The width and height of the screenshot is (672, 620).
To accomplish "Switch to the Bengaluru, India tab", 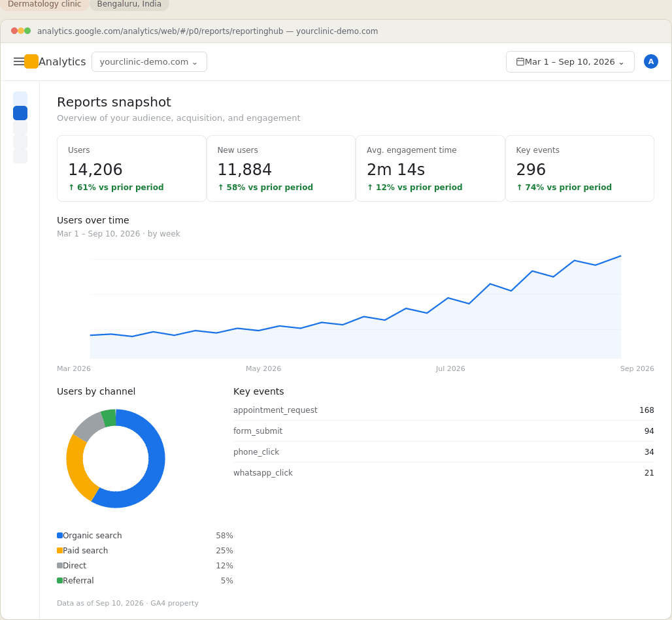I will 129,5.
